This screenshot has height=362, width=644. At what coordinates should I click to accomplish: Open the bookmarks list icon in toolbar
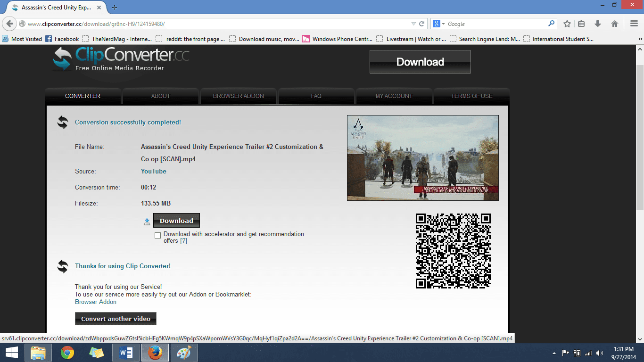(581, 24)
